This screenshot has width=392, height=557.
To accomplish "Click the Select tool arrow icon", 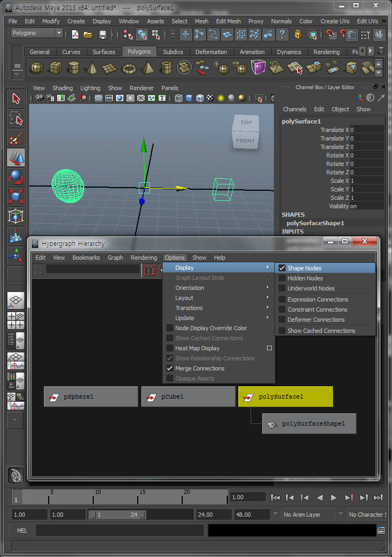I will point(16,99).
